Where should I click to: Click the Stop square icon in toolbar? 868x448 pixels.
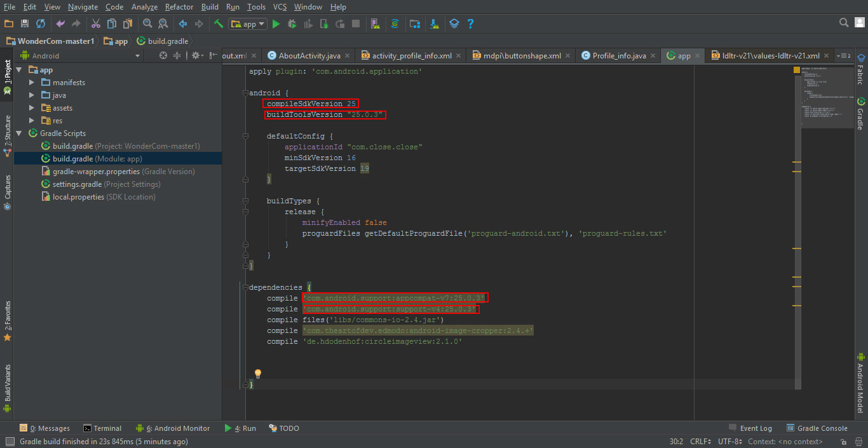356,24
